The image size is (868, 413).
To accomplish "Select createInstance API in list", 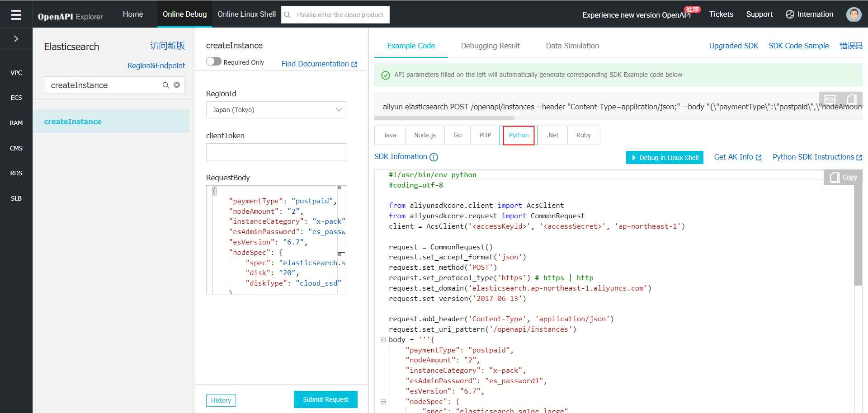I will 111,121.
